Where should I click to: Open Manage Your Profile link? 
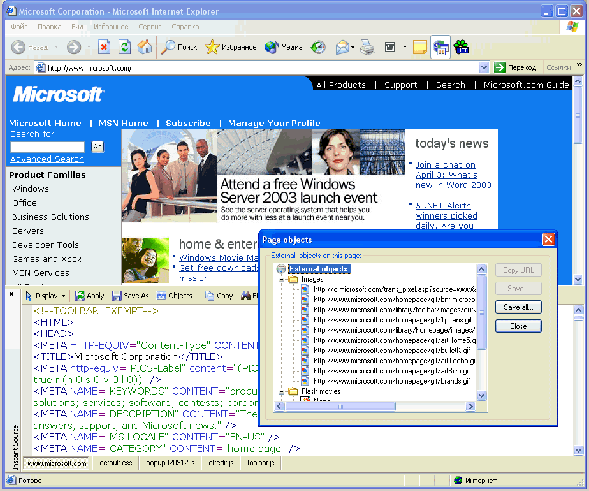click(x=274, y=123)
